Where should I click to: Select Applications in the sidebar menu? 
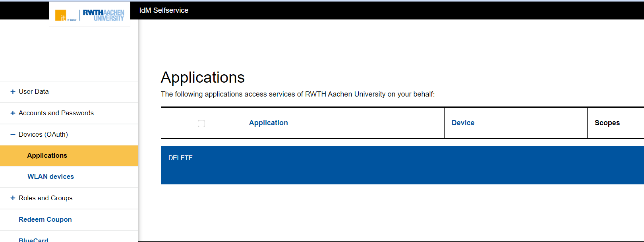click(47, 156)
